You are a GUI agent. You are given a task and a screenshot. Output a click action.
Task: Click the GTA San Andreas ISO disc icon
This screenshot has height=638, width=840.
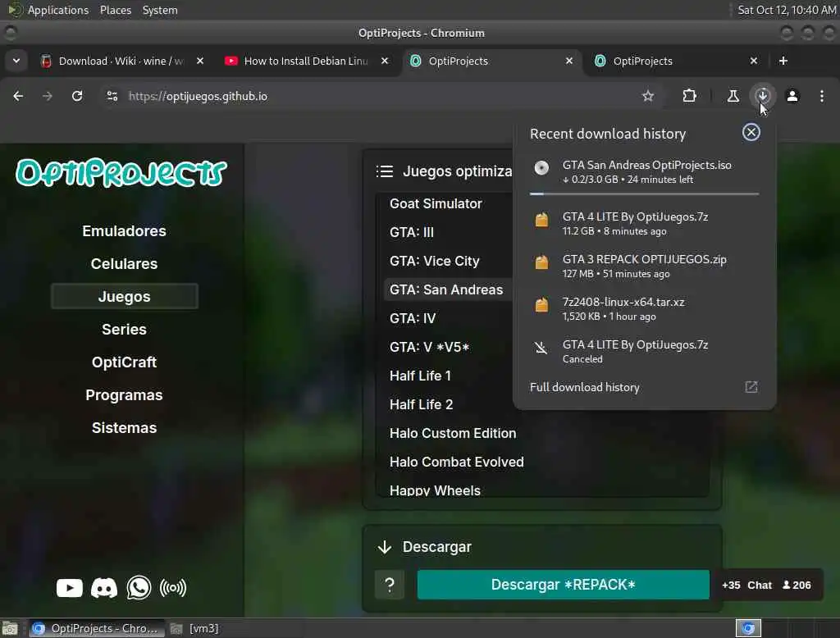541,168
